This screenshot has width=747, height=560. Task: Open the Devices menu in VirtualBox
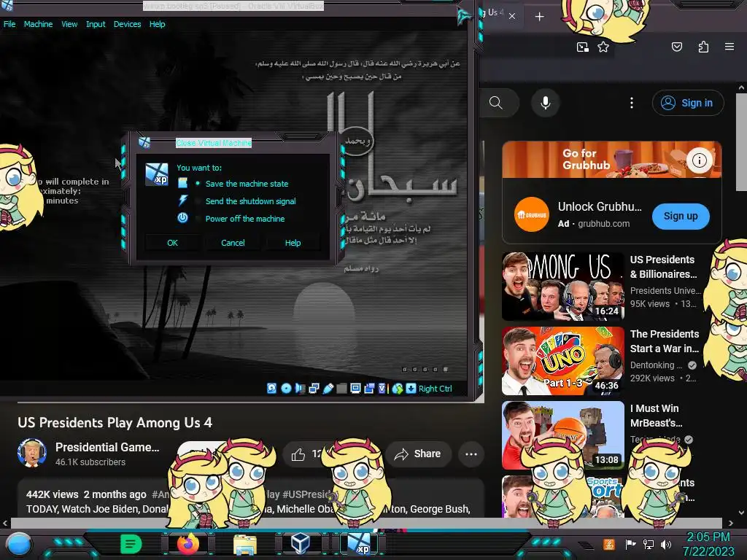[x=127, y=24]
